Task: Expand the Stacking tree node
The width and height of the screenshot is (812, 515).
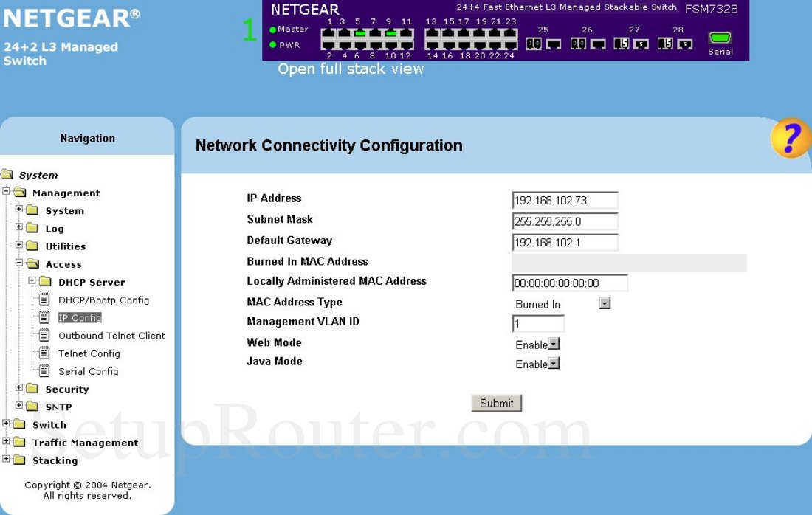Action: point(6,459)
